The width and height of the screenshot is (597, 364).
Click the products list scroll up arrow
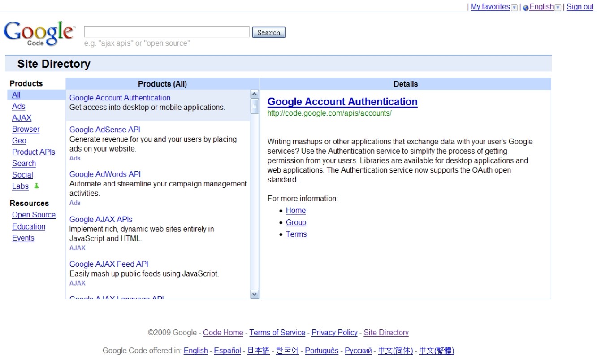click(255, 95)
